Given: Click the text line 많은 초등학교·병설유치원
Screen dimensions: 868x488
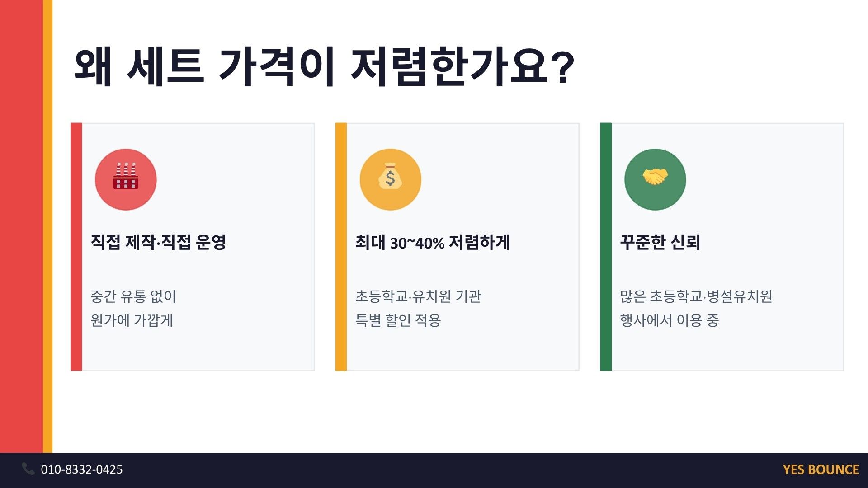Looking at the screenshot, I should pos(696,296).
